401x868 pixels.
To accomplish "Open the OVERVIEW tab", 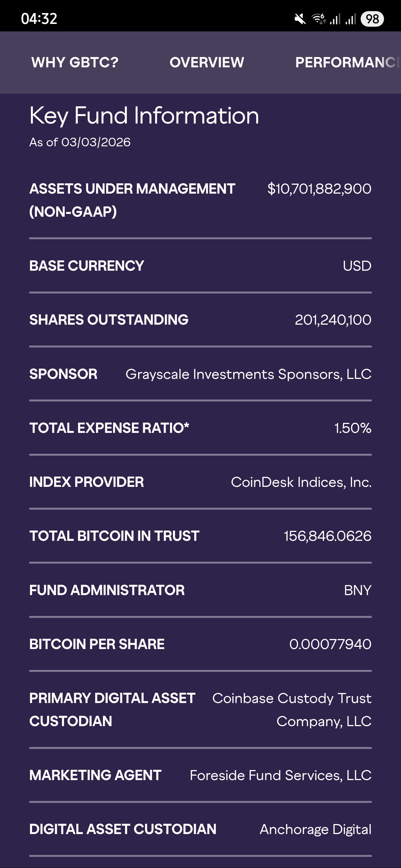I will [x=207, y=62].
